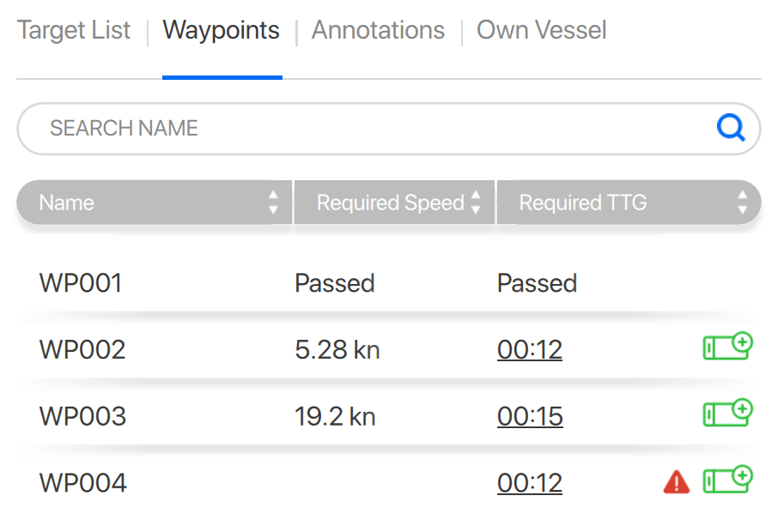Viewport: 784px width, 532px height.
Task: Open WP003 required TTG link 00:15
Action: pos(530,417)
